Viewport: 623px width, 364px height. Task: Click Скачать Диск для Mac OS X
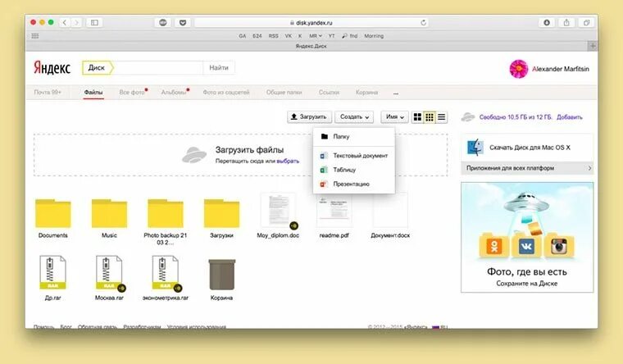click(530, 148)
